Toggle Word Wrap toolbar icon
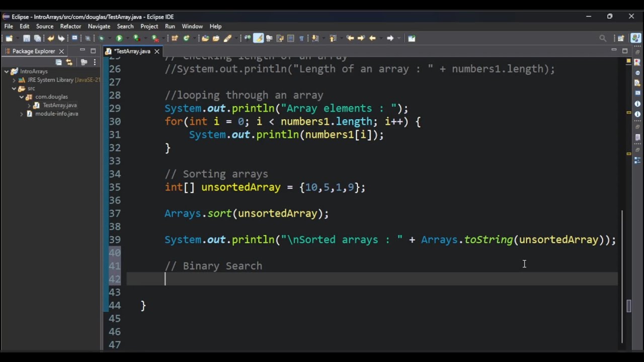 (x=280, y=38)
